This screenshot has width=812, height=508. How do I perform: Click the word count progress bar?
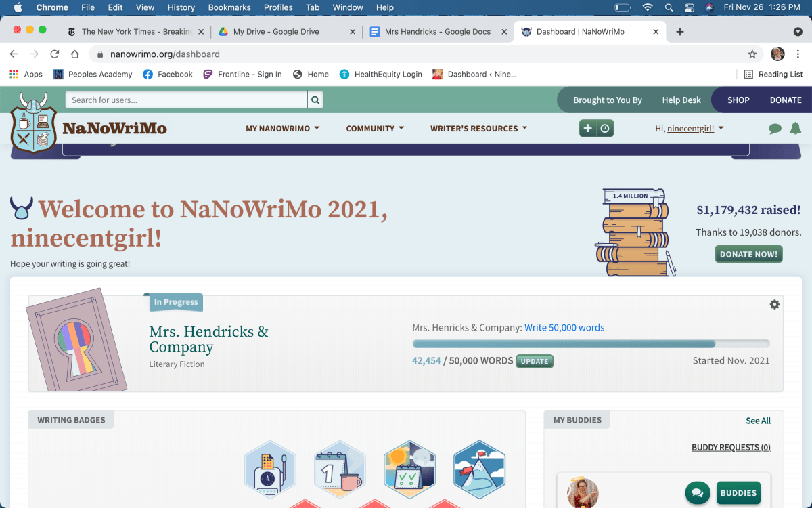[x=590, y=343]
